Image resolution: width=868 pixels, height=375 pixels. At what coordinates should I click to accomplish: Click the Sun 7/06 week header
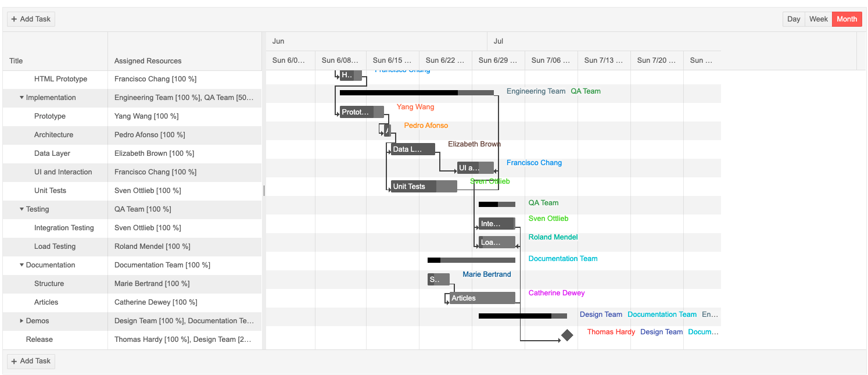pos(551,60)
